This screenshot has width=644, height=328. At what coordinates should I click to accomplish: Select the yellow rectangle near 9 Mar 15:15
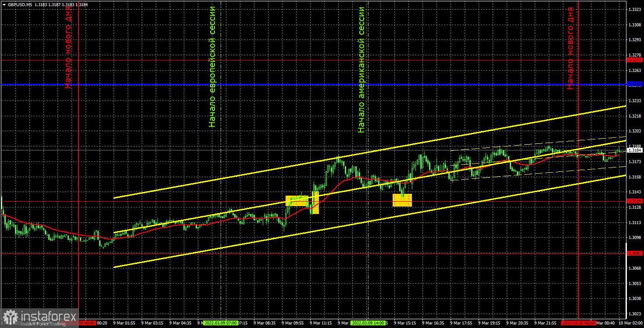402,200
